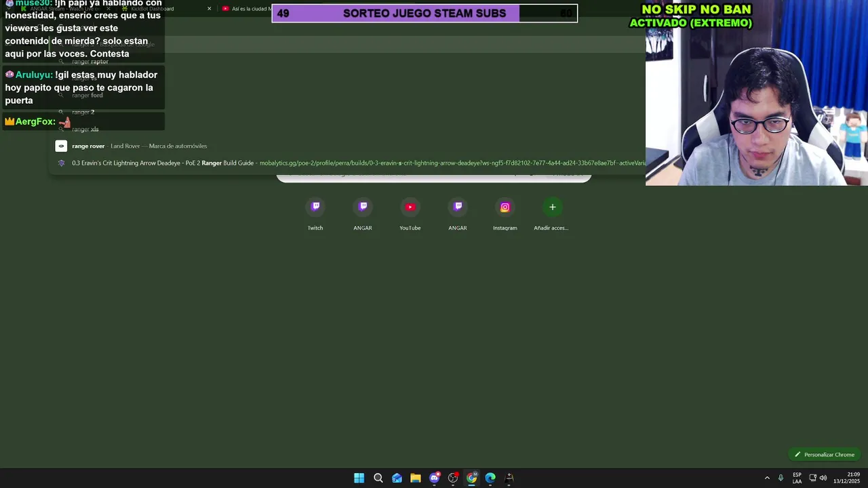Image resolution: width=868 pixels, height=488 pixels.
Task: Open File Explorer from the taskbar
Action: (x=416, y=478)
